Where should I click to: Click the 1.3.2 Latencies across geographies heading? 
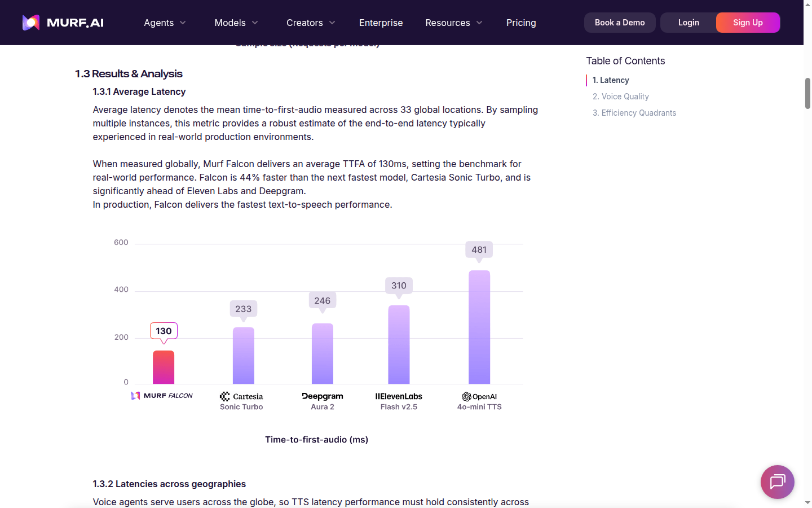(x=169, y=484)
